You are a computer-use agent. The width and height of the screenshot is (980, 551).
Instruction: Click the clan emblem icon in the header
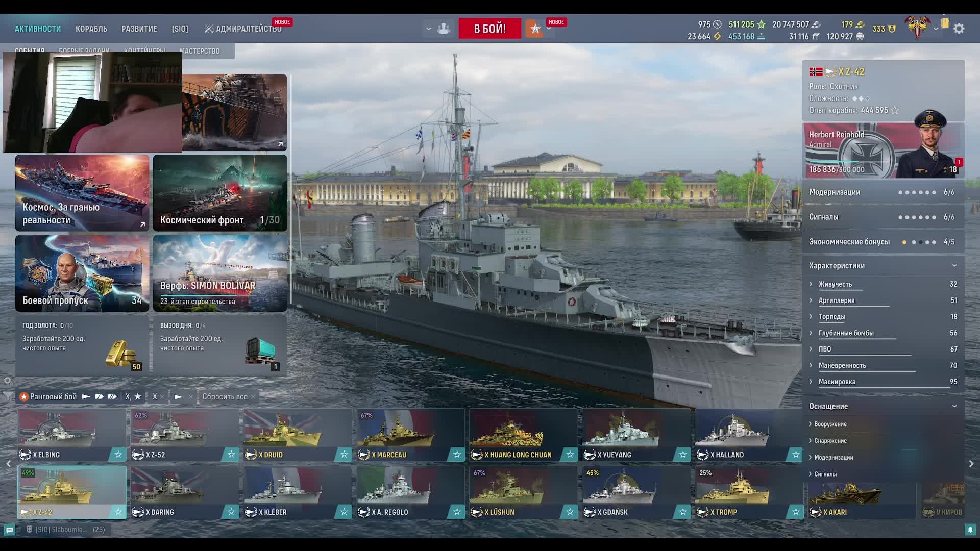[917, 27]
